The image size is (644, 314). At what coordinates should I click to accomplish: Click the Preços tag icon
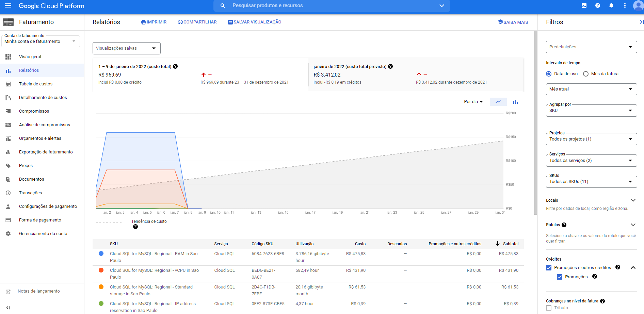pyautogui.click(x=8, y=166)
